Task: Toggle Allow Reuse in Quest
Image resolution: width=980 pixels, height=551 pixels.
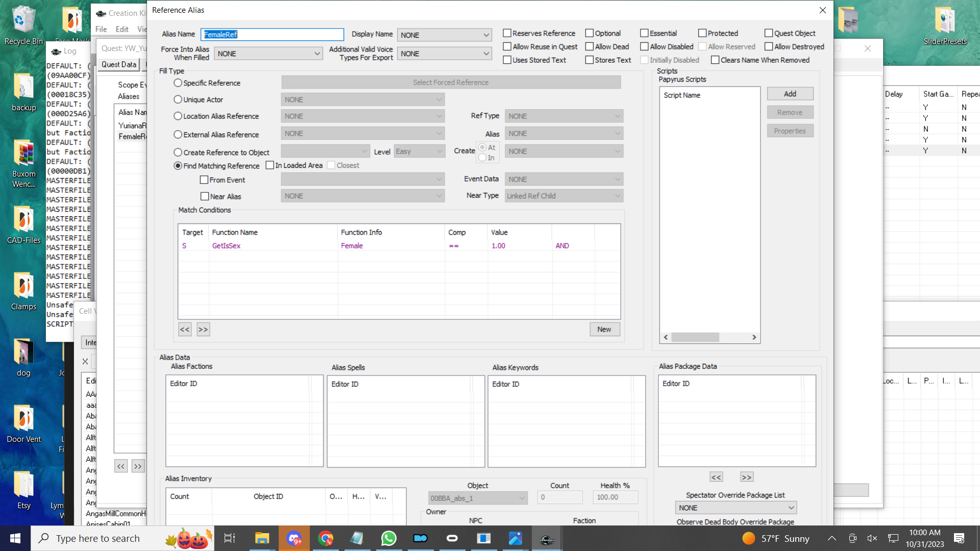Action: (507, 46)
